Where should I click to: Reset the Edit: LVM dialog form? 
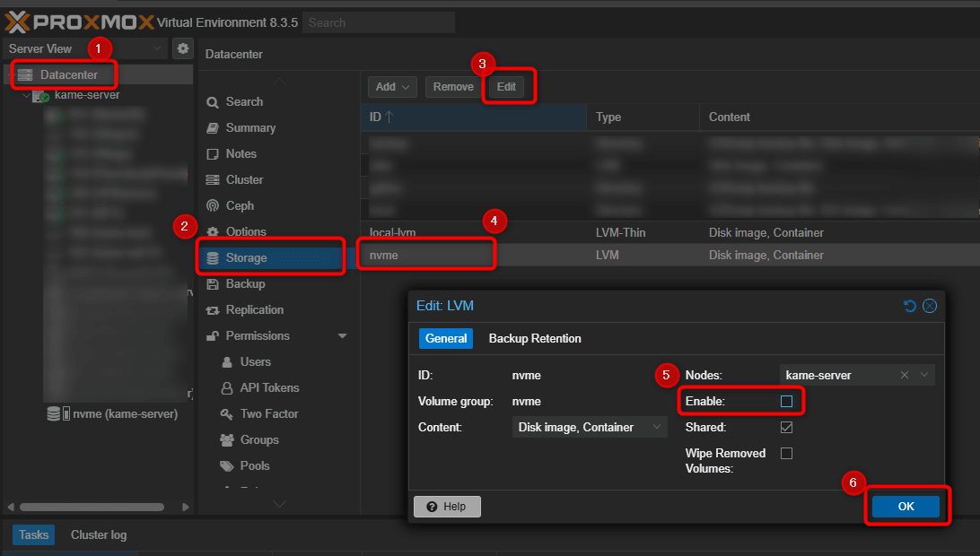pos(910,306)
